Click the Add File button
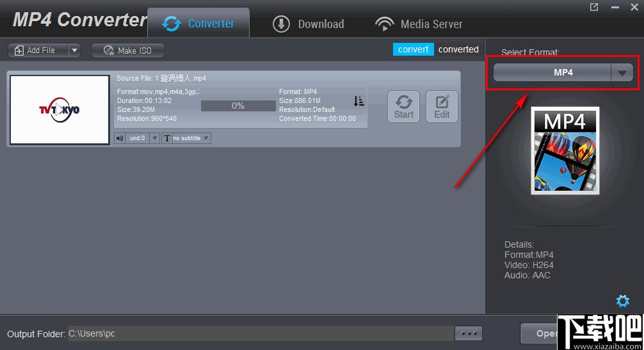The width and height of the screenshot is (644, 350). [38, 51]
